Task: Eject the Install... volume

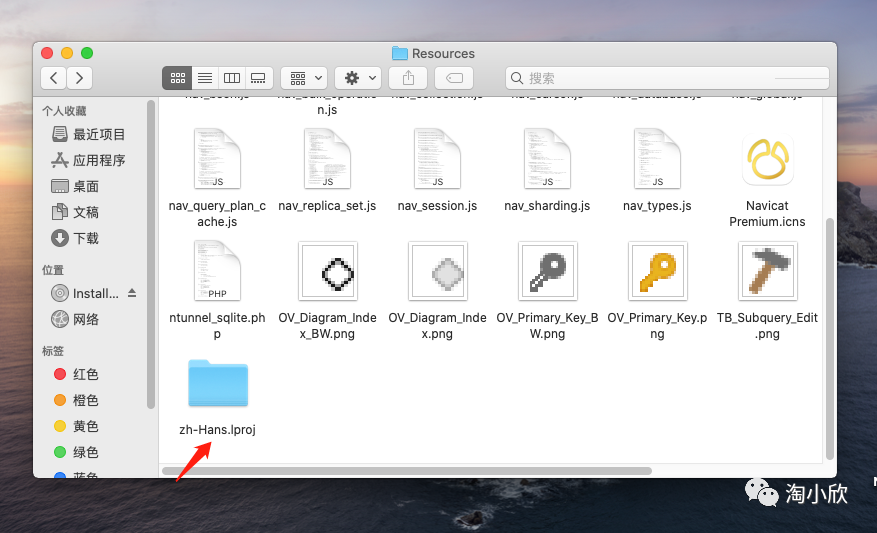Action: click(132, 293)
